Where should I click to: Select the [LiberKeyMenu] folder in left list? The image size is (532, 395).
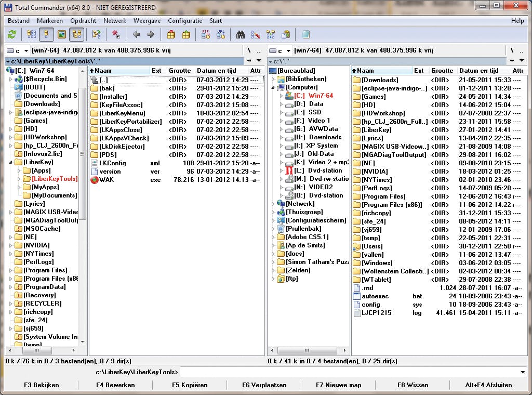(177, 113)
